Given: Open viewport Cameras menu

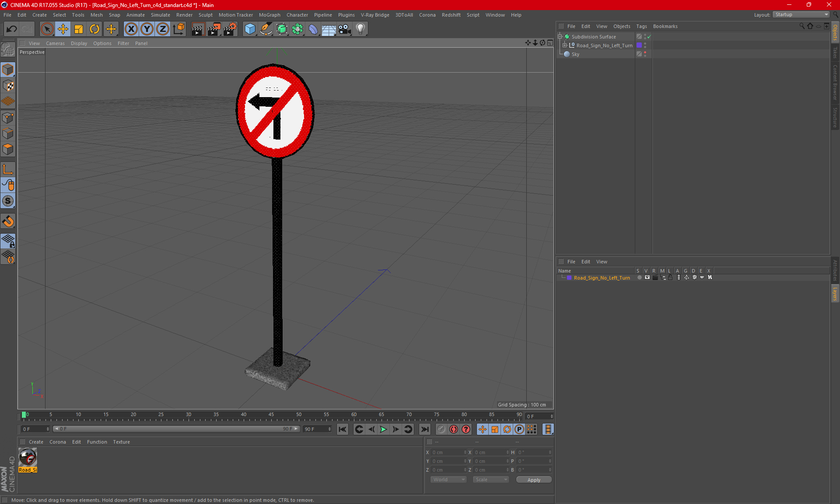Looking at the screenshot, I should (x=55, y=43).
